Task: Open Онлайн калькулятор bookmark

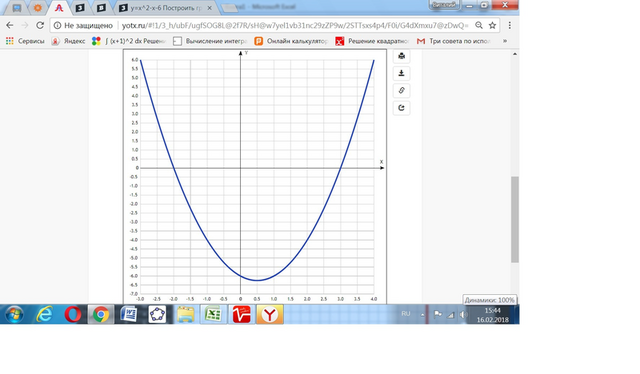Action: pyautogui.click(x=291, y=41)
